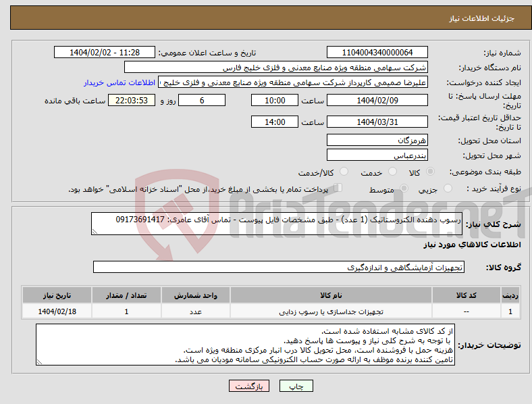Click the resize handle of buyer notes textarea

(x=39, y=362)
